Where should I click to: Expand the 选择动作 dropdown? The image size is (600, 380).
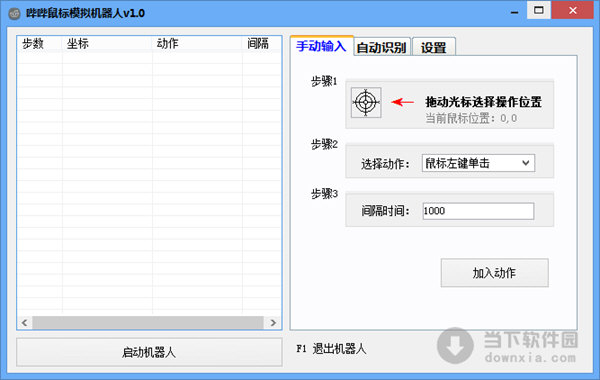pyautogui.click(x=478, y=163)
